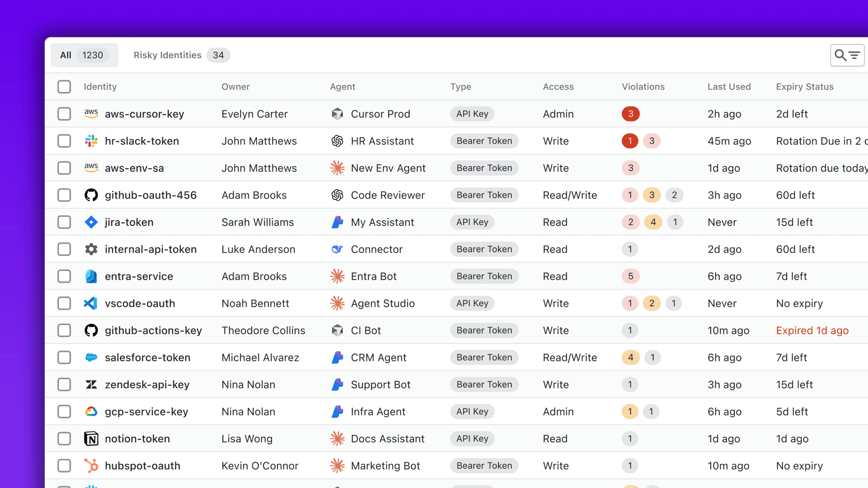Switch to the All tab
Screen dimensions: 868x488
(x=84, y=55)
